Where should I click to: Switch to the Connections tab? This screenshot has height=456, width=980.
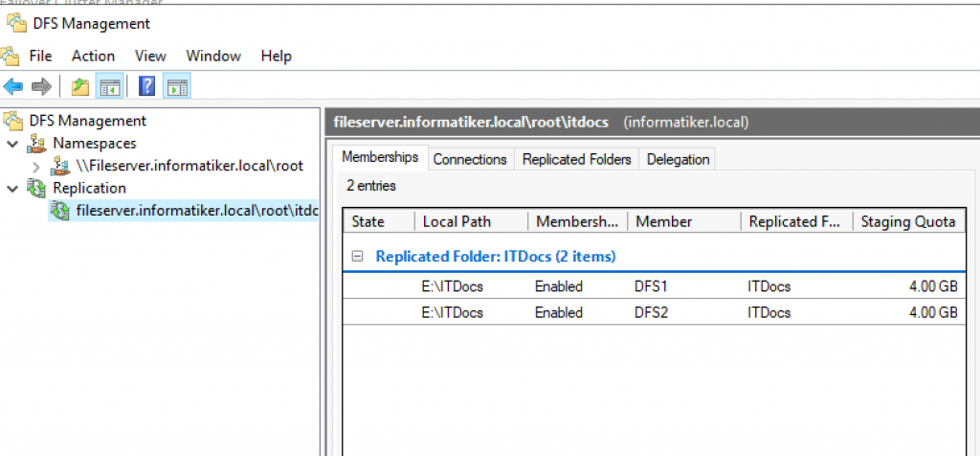click(470, 160)
